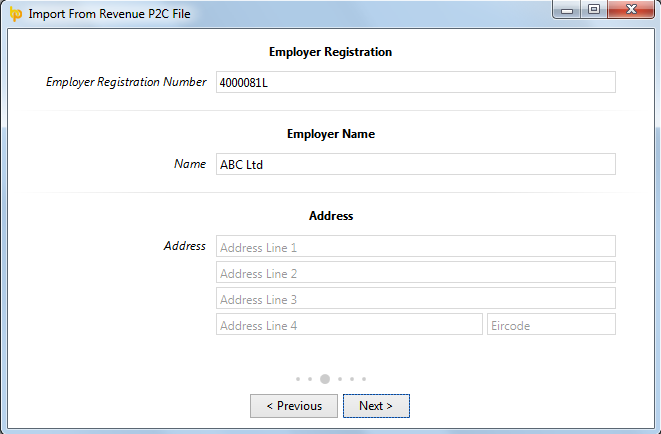Screen dimensions: 661x434
Task: Select the second page indicator dot
Action: [310, 379]
